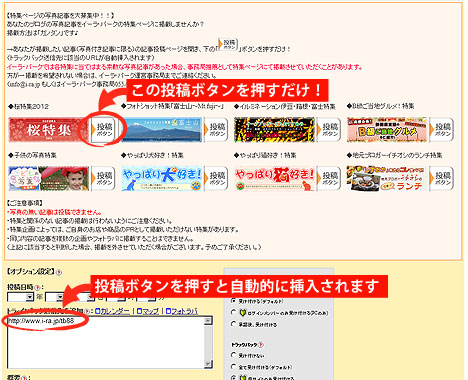Click the 投稿 button beside the Mt. Fuji banner
This screenshot has width=468, height=380.
point(216,130)
